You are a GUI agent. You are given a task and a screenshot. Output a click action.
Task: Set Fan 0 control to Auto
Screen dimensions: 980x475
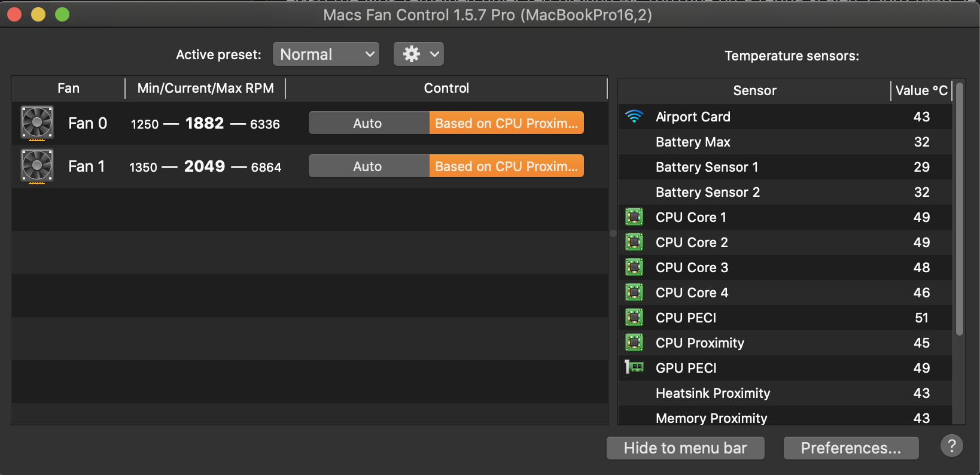(x=367, y=123)
